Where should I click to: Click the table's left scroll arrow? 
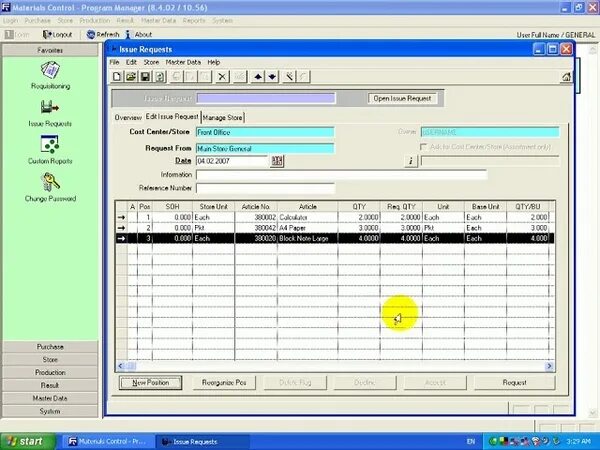click(121, 366)
